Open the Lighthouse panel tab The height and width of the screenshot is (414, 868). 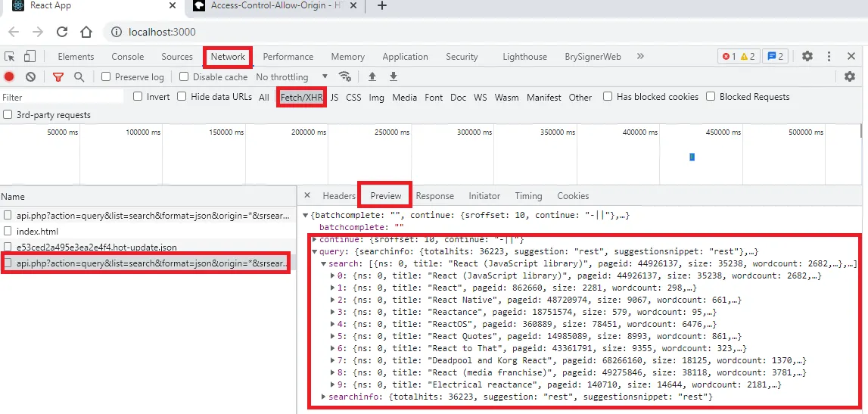(524, 57)
